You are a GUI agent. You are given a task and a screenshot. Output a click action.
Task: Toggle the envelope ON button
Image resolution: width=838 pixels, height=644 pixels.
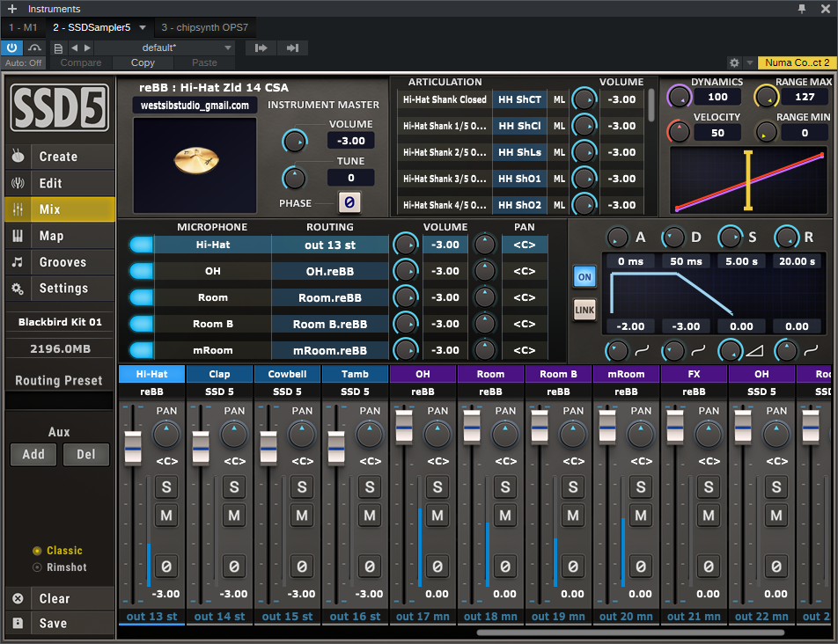click(584, 275)
